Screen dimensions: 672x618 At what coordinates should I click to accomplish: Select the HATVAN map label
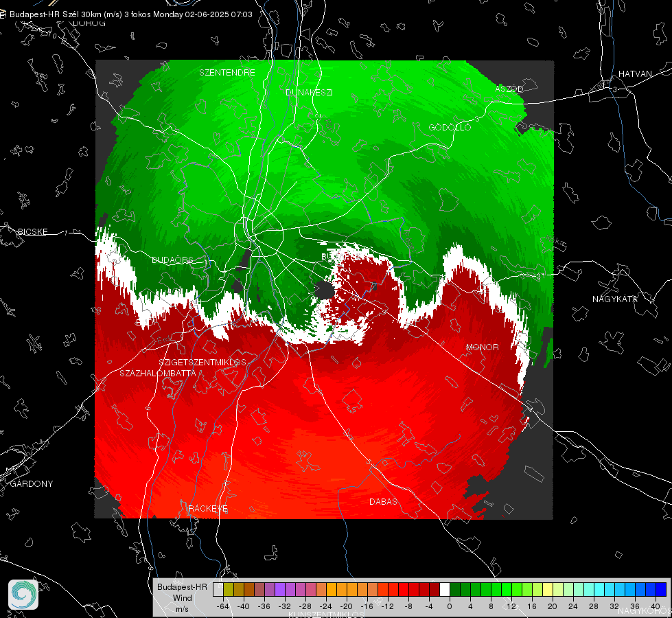click(x=635, y=73)
